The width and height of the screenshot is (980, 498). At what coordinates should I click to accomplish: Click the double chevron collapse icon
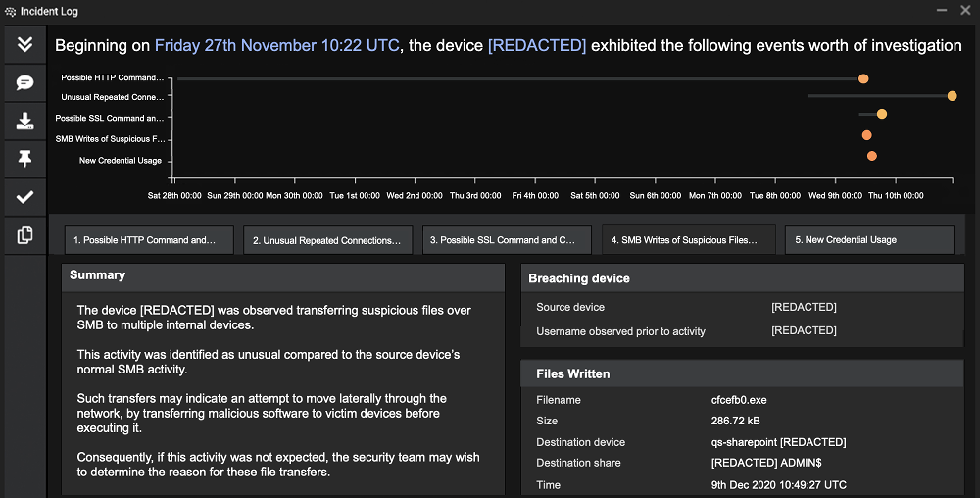click(25, 44)
